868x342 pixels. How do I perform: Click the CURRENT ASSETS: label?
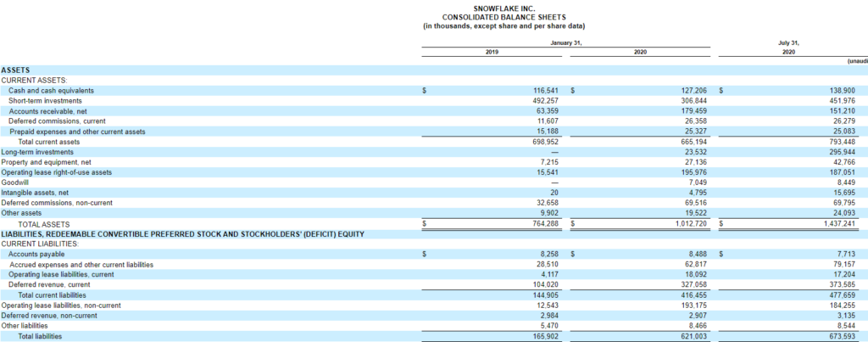pyautogui.click(x=34, y=80)
